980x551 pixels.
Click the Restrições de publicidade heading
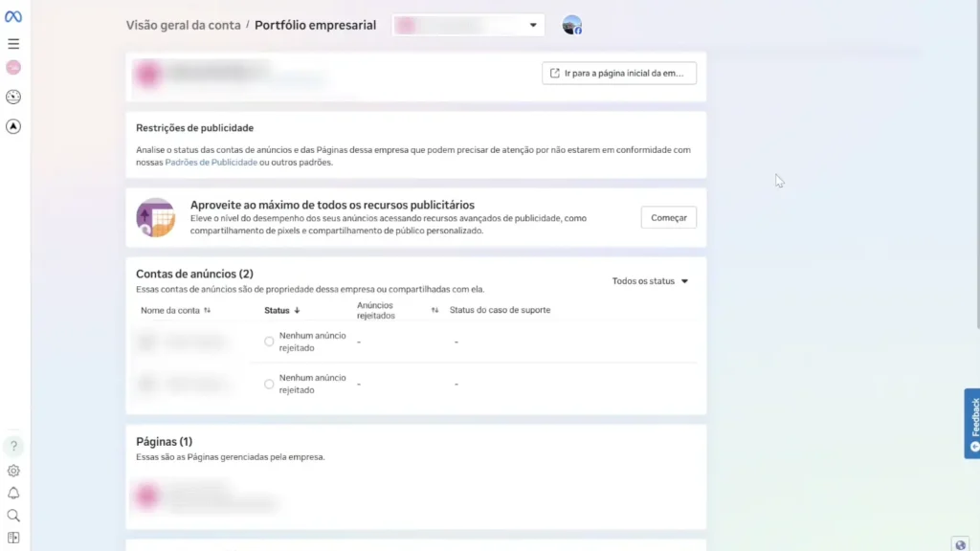(x=194, y=128)
